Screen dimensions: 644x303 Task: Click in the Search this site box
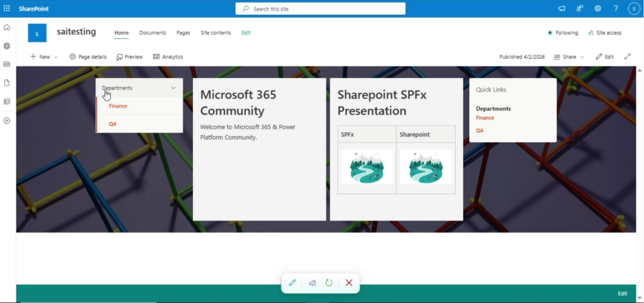(x=320, y=9)
